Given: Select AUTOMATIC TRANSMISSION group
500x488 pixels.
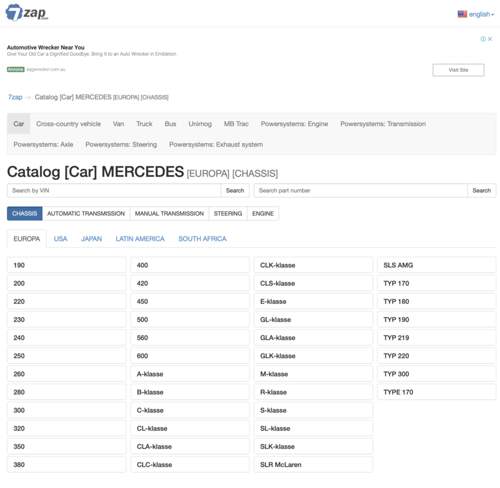Looking at the screenshot, I should click(86, 213).
